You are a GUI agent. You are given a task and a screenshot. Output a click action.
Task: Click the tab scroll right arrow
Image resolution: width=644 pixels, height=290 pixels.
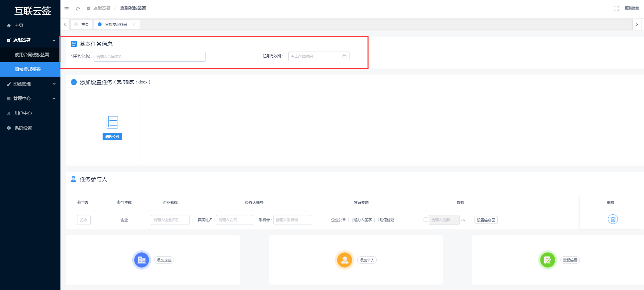637,24
